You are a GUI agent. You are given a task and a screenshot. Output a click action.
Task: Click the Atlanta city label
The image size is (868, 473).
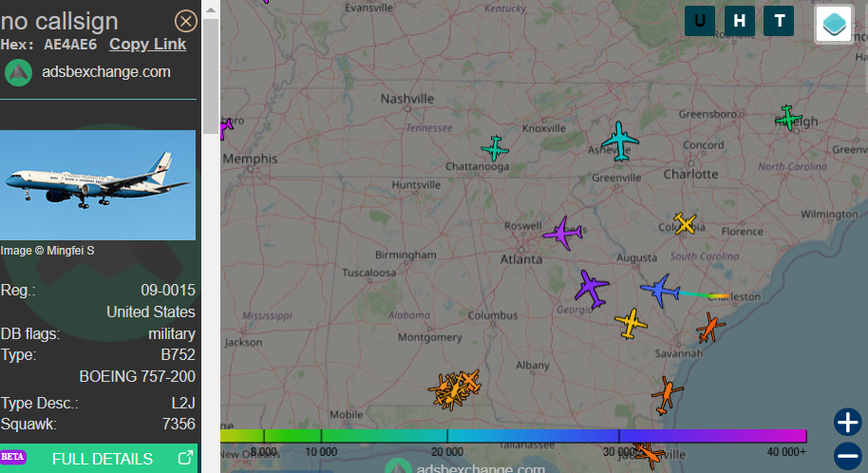(521, 259)
